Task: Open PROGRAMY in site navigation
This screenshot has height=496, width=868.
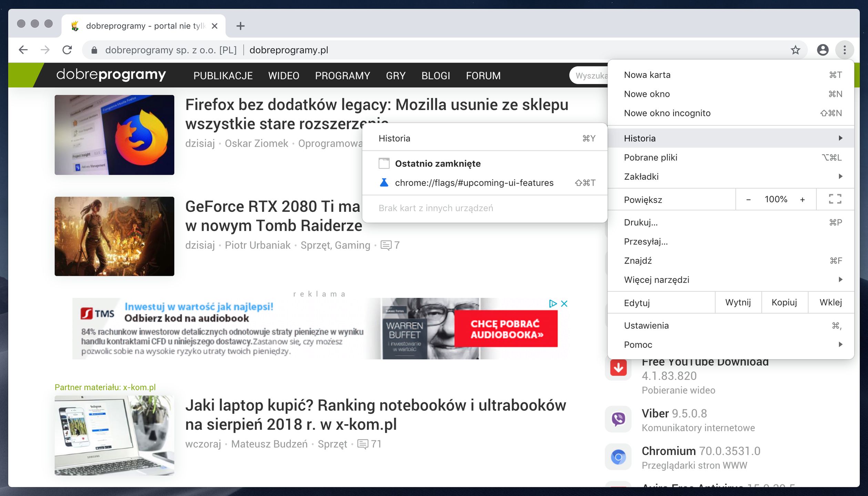Action: [342, 75]
